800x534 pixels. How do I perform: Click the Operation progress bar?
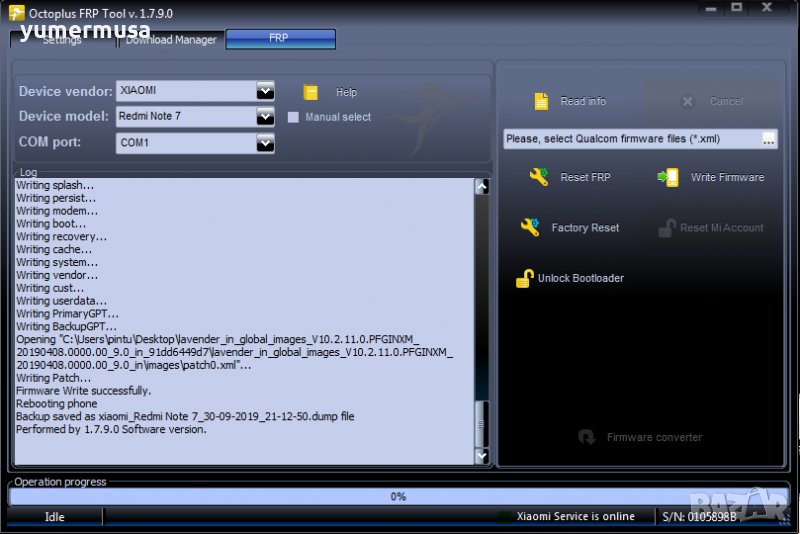point(398,496)
